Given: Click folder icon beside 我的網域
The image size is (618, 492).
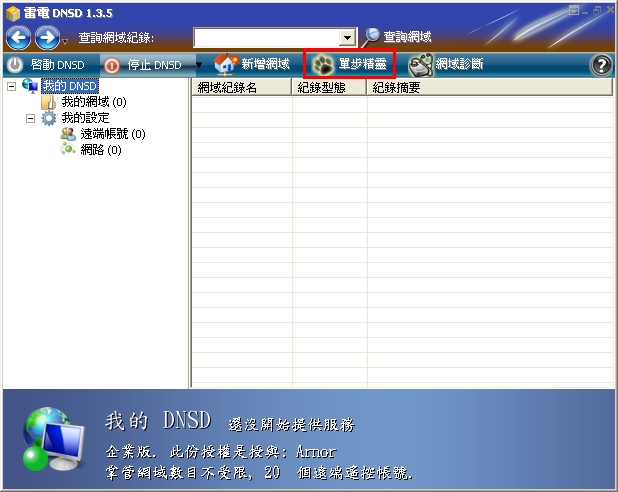Looking at the screenshot, I should pyautogui.click(x=48, y=102).
